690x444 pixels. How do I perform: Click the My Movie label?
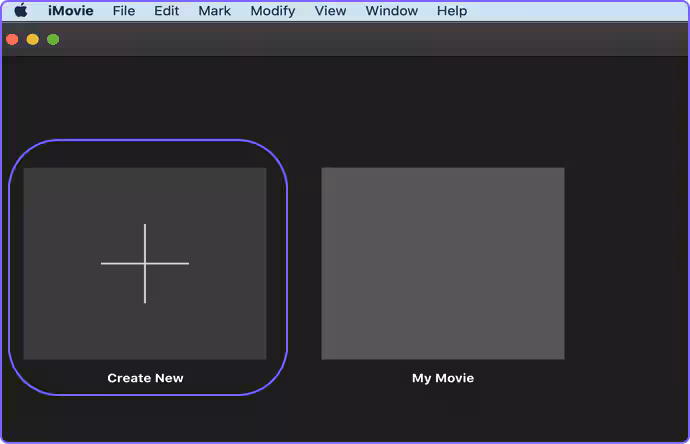[x=443, y=378]
